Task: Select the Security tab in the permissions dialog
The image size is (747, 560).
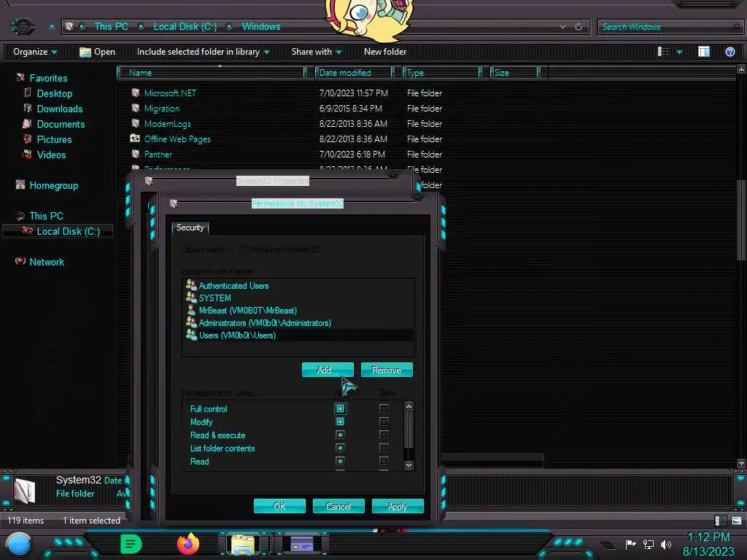Action: (190, 227)
